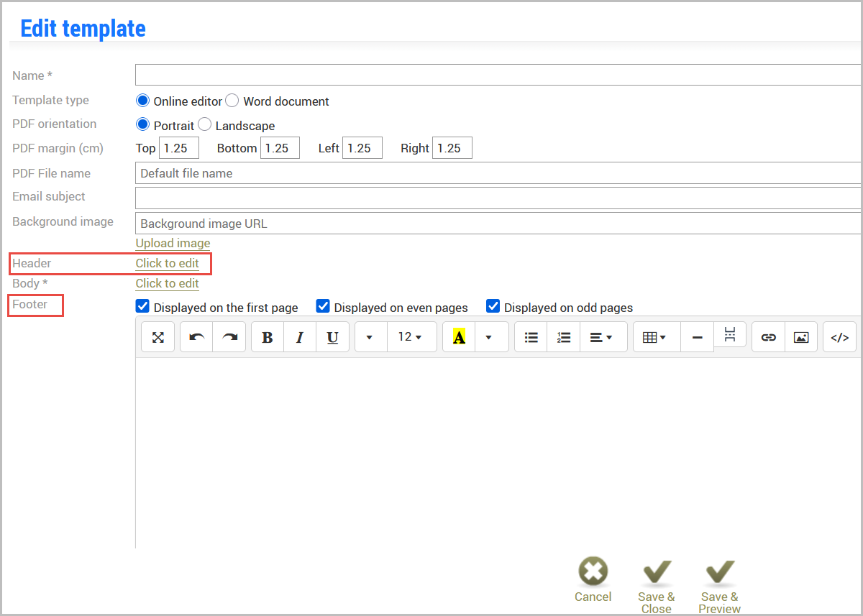Choose Landscape PDF orientation
This screenshot has width=863, height=616.
click(204, 124)
